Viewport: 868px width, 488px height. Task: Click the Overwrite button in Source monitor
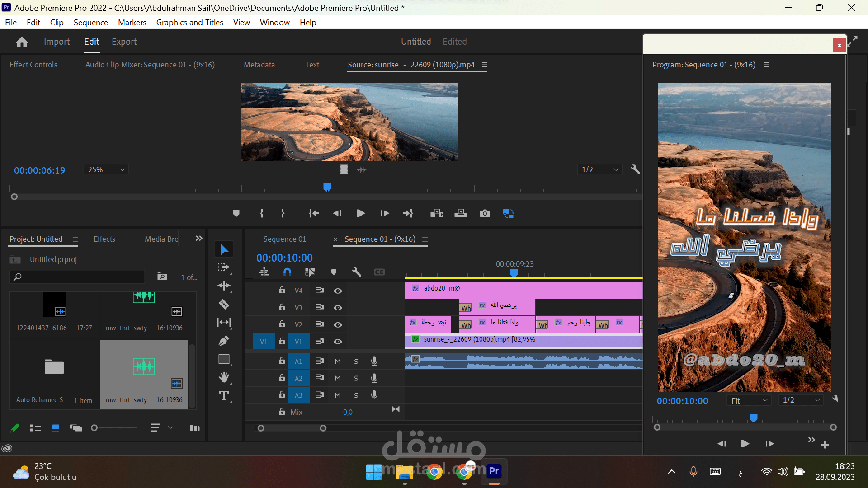[461, 213]
